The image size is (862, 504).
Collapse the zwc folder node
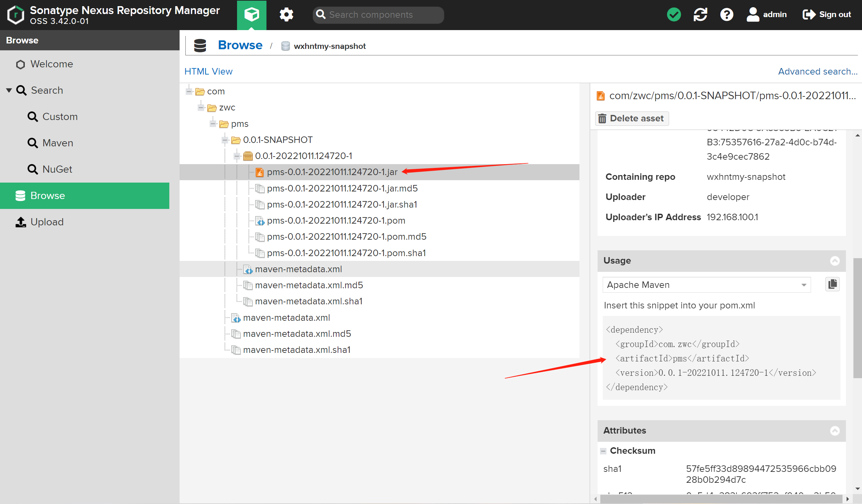point(201,108)
